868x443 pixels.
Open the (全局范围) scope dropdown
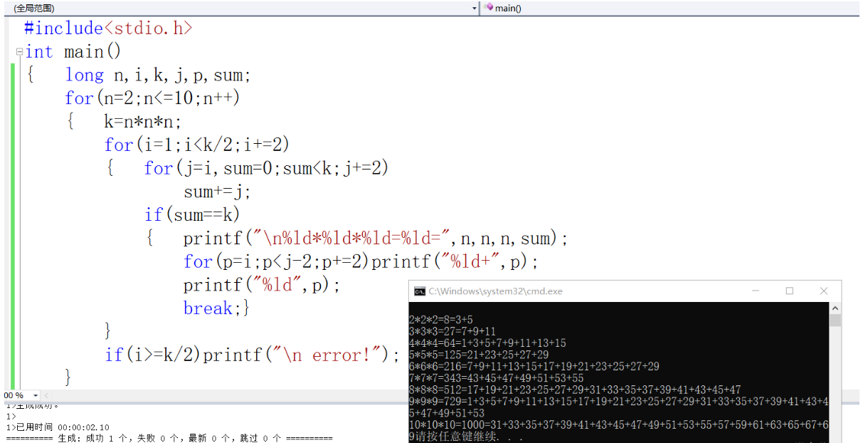pyautogui.click(x=475, y=8)
